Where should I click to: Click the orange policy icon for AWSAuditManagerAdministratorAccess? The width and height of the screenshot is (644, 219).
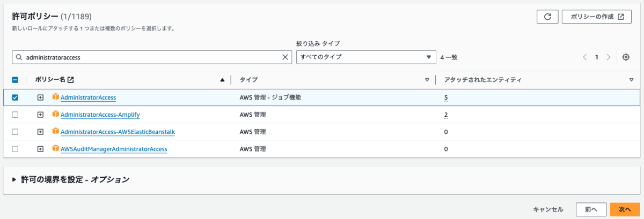[55, 148]
